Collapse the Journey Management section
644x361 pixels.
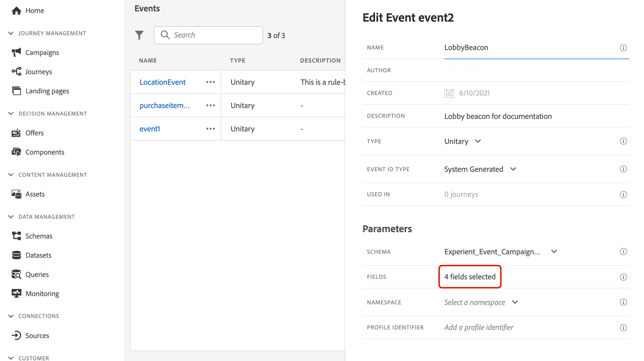click(x=11, y=33)
